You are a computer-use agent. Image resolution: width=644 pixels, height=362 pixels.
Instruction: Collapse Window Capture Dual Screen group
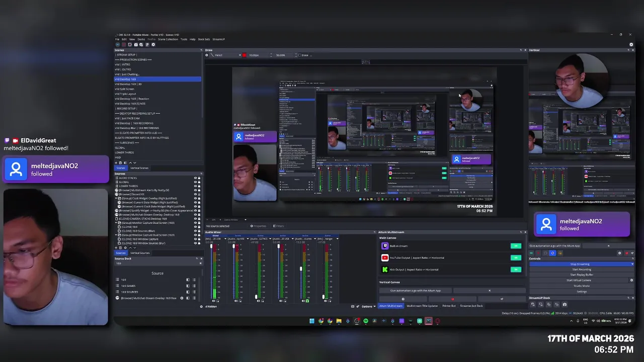tap(117, 235)
